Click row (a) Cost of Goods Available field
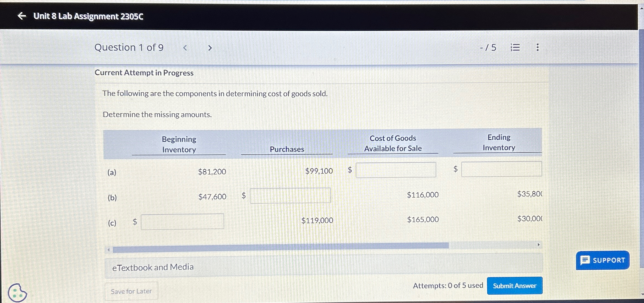This screenshot has height=303, width=644. click(x=396, y=170)
